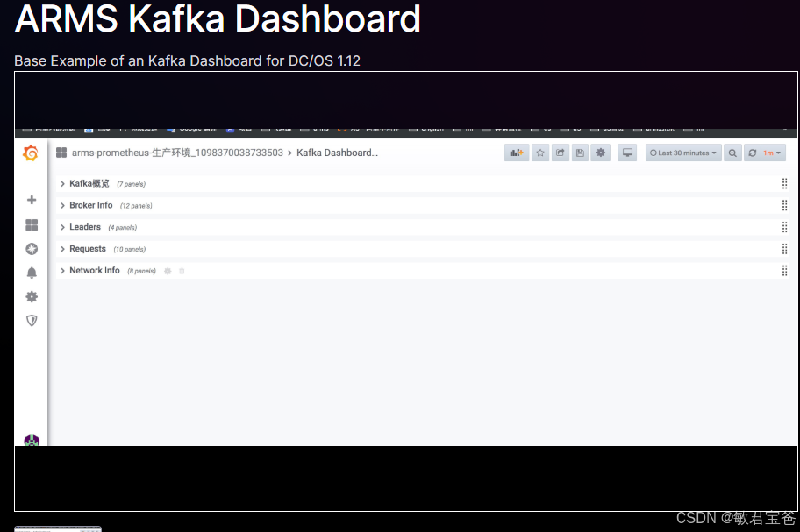Click the Base Example description text
The width and height of the screenshot is (800, 532).
pyautogui.click(x=187, y=61)
